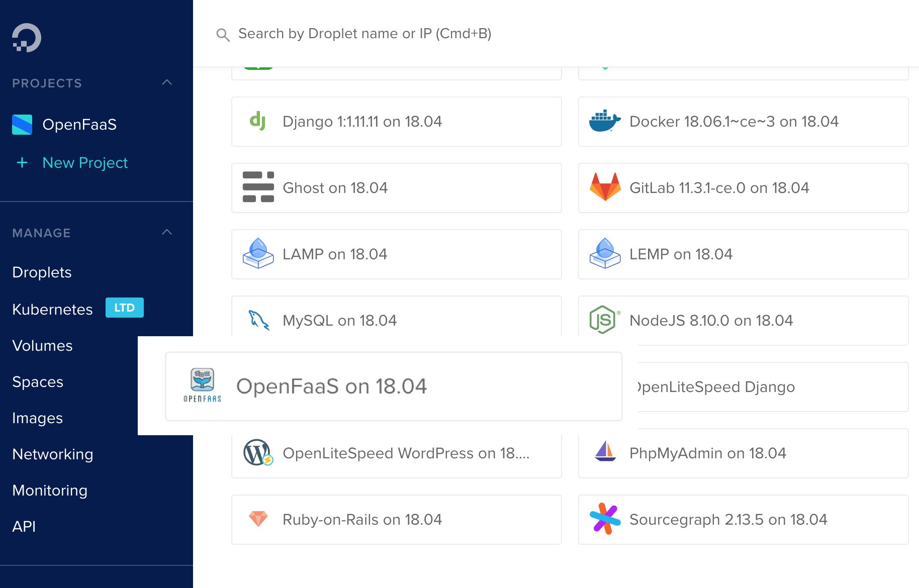Screen dimensions: 919x588
Task: Click the OpenFaaS whale logo icon
Action: [202, 385]
